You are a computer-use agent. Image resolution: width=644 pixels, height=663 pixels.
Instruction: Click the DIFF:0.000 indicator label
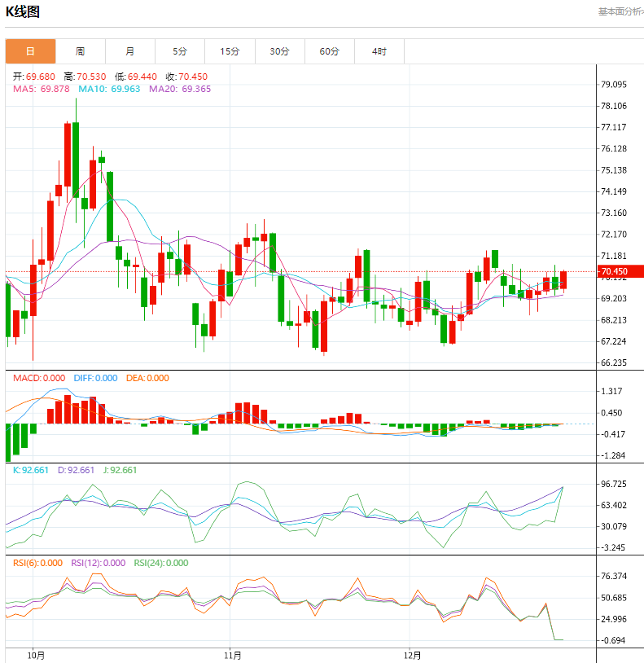[x=95, y=378]
